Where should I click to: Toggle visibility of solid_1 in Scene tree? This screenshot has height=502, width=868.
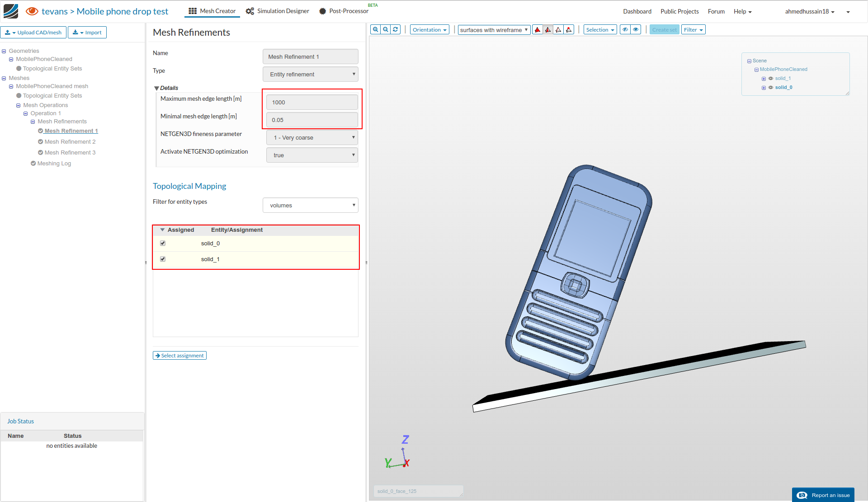click(x=771, y=79)
